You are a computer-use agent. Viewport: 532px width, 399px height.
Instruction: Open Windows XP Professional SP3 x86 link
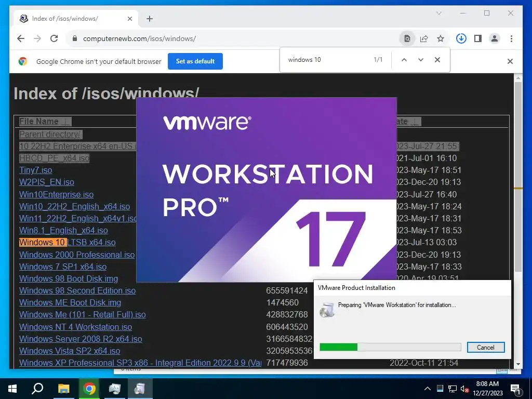coord(140,363)
